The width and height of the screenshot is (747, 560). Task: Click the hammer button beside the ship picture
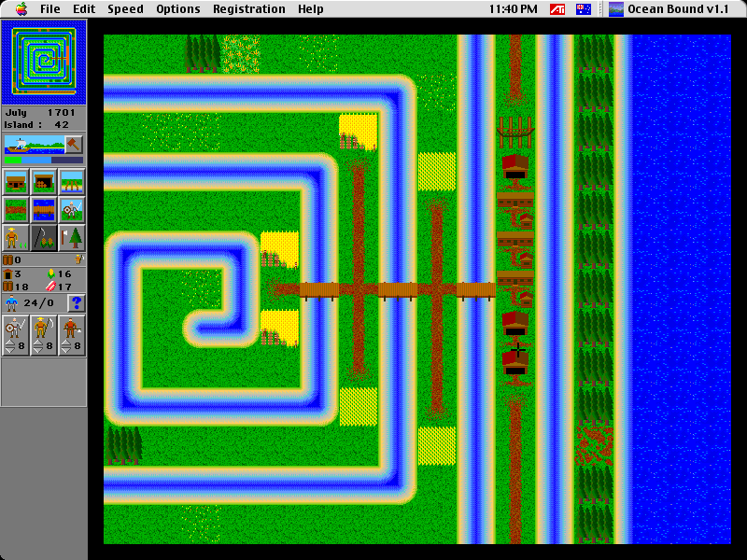coord(74,144)
